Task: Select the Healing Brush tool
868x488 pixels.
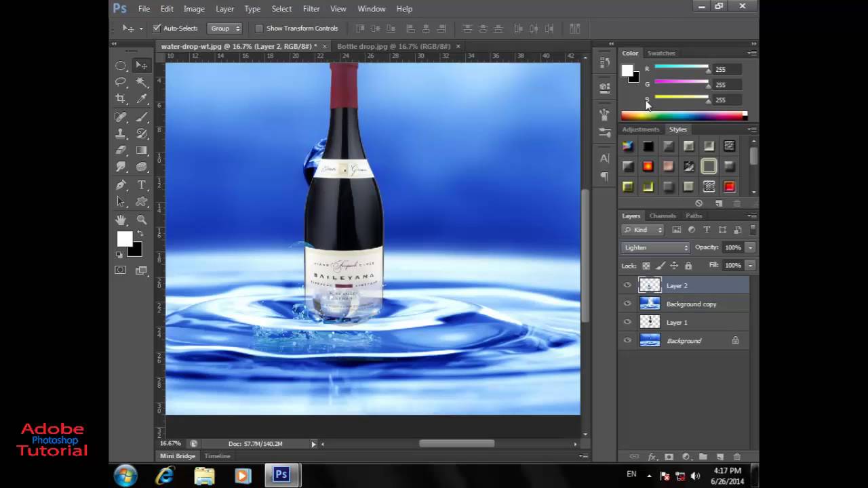Action: click(121, 117)
